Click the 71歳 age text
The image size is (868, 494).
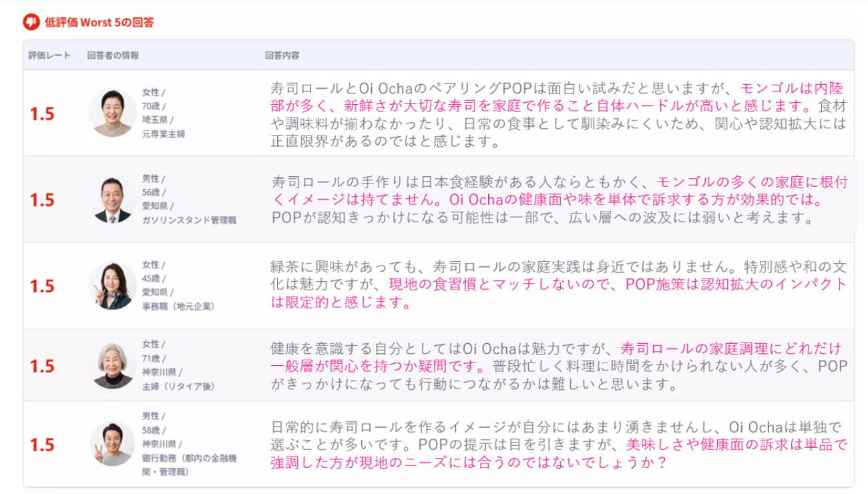point(154,358)
